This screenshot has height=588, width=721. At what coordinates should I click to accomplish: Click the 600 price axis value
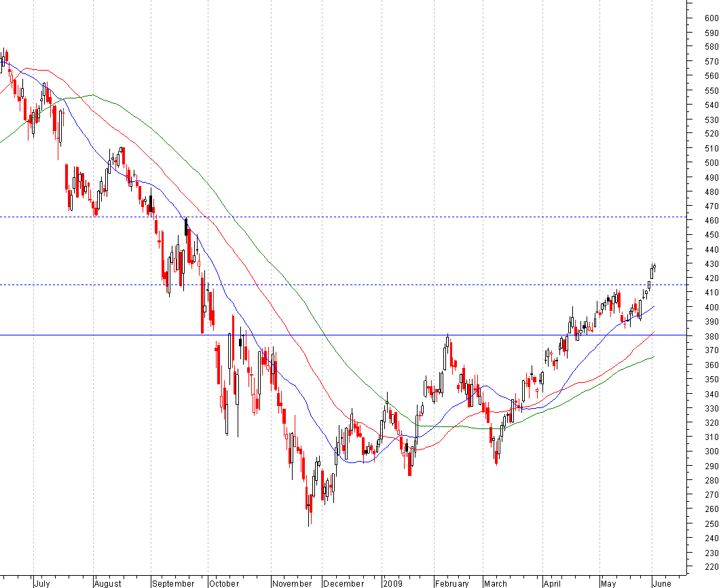pos(711,18)
